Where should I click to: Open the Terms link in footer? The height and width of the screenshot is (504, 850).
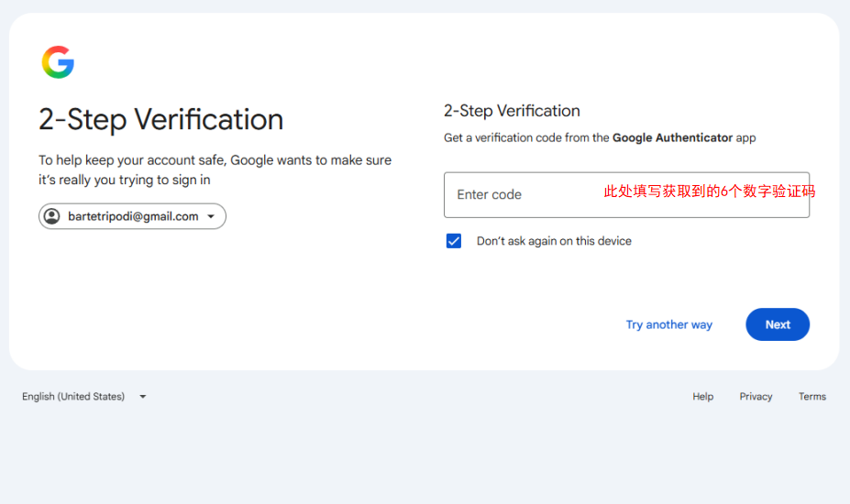tap(812, 397)
